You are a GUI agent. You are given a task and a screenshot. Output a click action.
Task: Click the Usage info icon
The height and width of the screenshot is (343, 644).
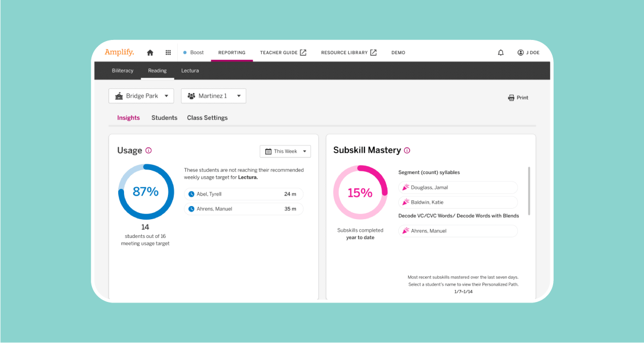149,151
